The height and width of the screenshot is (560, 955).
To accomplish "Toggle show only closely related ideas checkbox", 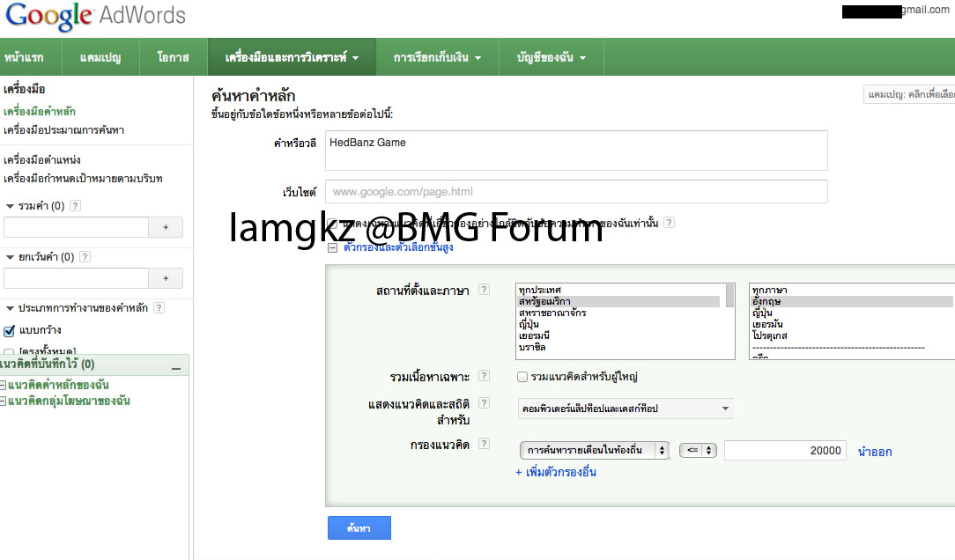I will pyautogui.click(x=332, y=224).
